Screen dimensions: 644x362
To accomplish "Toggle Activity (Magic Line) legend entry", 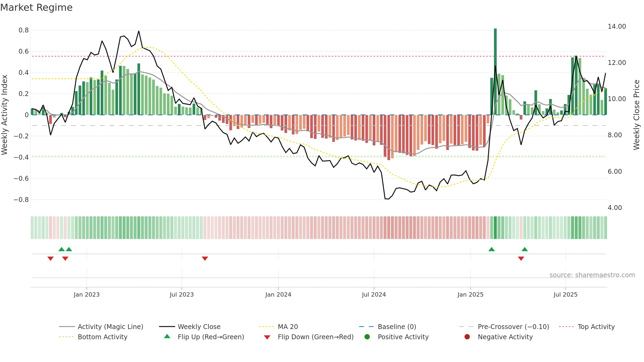I will (101, 327).
